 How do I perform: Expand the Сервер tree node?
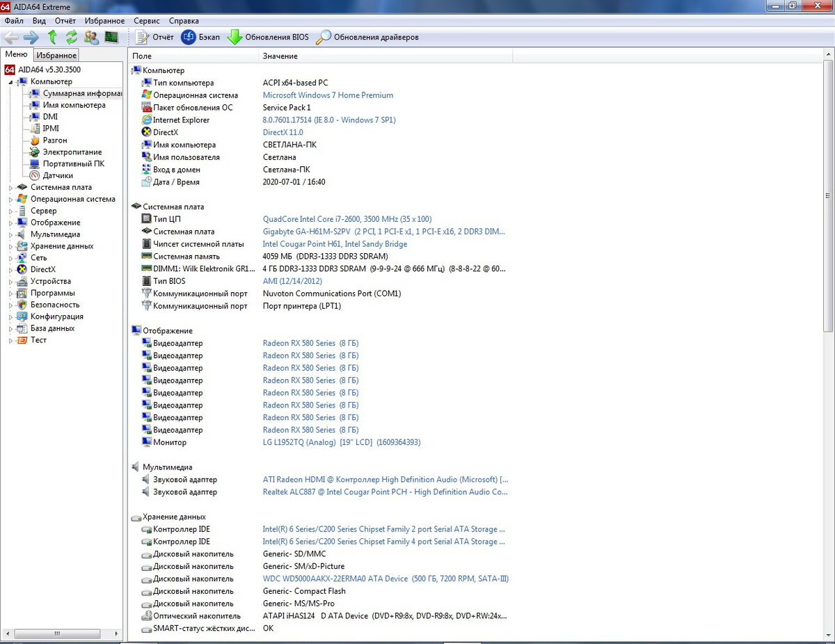(x=11, y=211)
